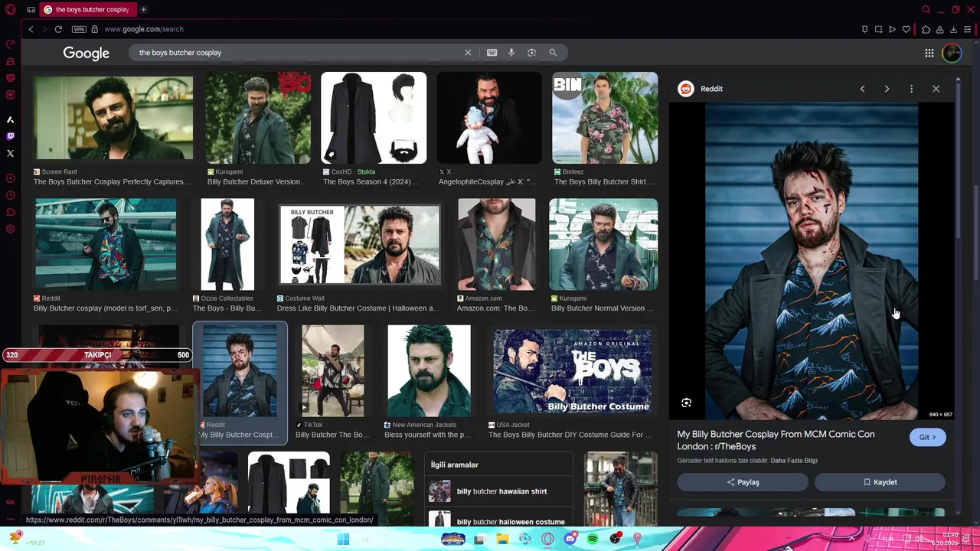Image resolution: width=980 pixels, height=551 pixels.
Task: Select the 'the boys butcher cosplay' tab
Action: coord(87,9)
